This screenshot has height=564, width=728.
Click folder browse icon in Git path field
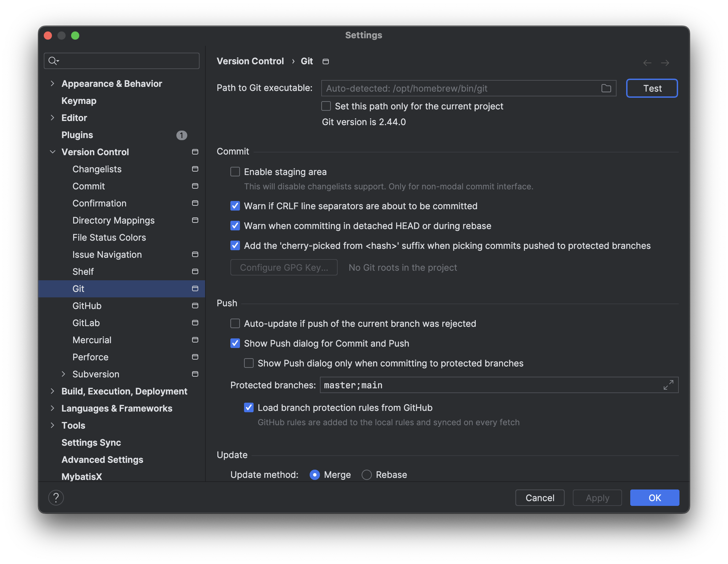606,89
